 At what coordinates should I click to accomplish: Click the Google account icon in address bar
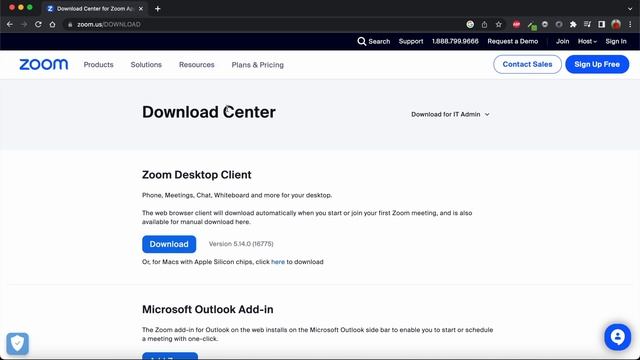coord(470,24)
